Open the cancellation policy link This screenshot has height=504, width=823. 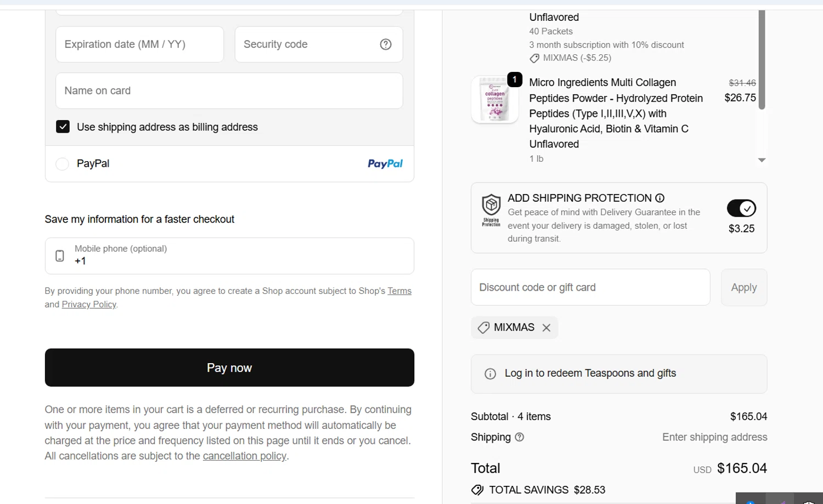245,456
